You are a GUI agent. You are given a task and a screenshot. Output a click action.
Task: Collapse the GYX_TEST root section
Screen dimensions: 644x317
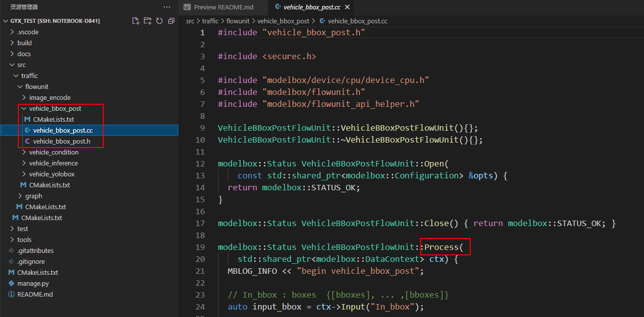pos(52,21)
